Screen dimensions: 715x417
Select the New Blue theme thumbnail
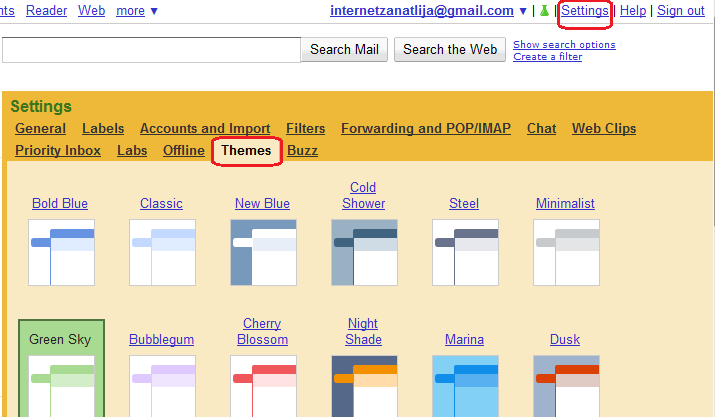[x=264, y=252]
